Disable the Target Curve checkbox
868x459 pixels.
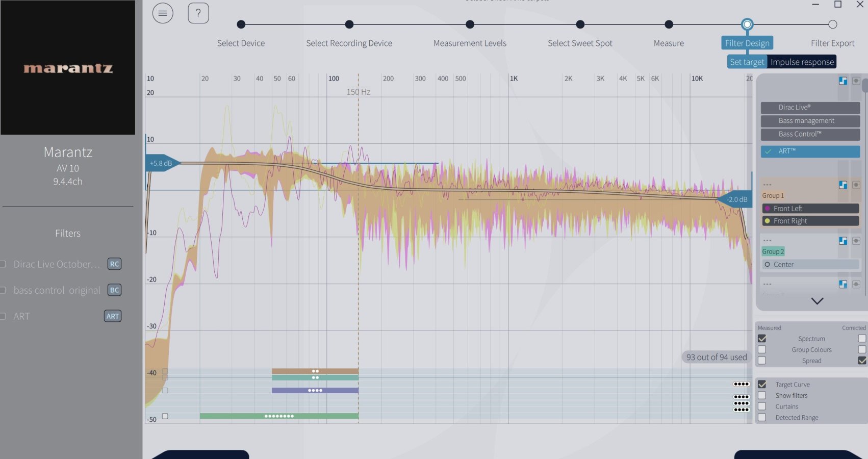762,385
